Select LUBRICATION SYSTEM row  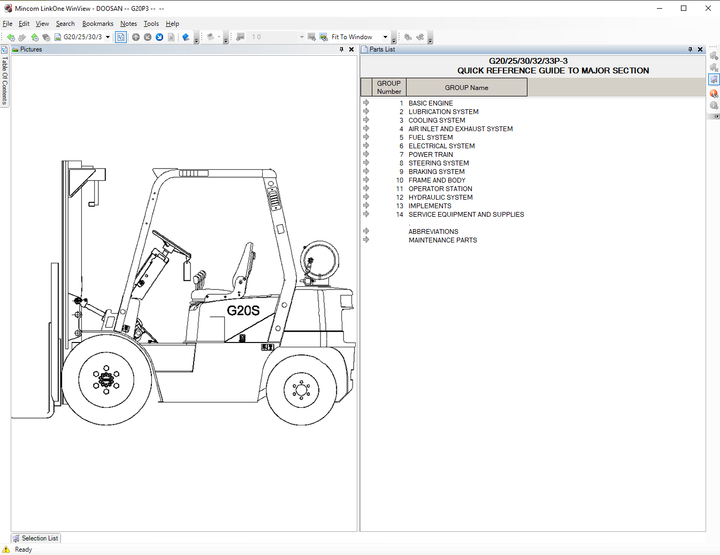[443, 112]
